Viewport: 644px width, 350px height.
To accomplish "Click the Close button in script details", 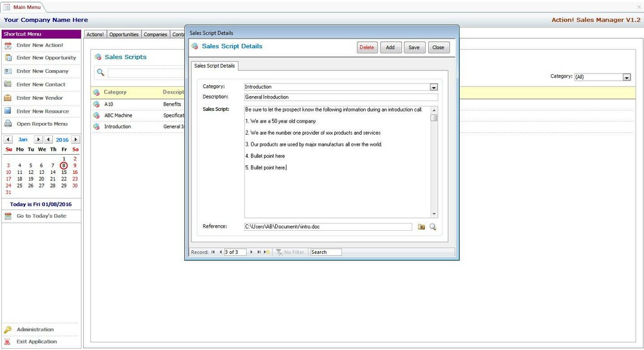I will [438, 47].
